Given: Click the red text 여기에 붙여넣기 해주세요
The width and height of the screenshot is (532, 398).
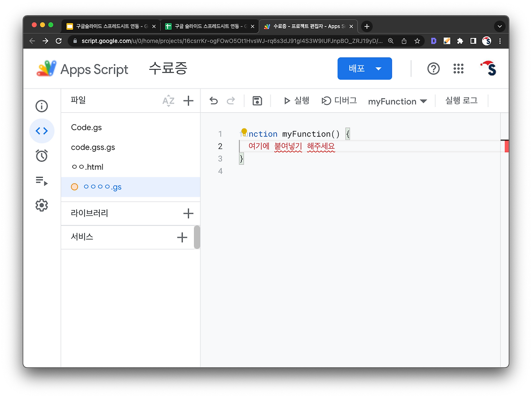Looking at the screenshot, I should click(292, 146).
